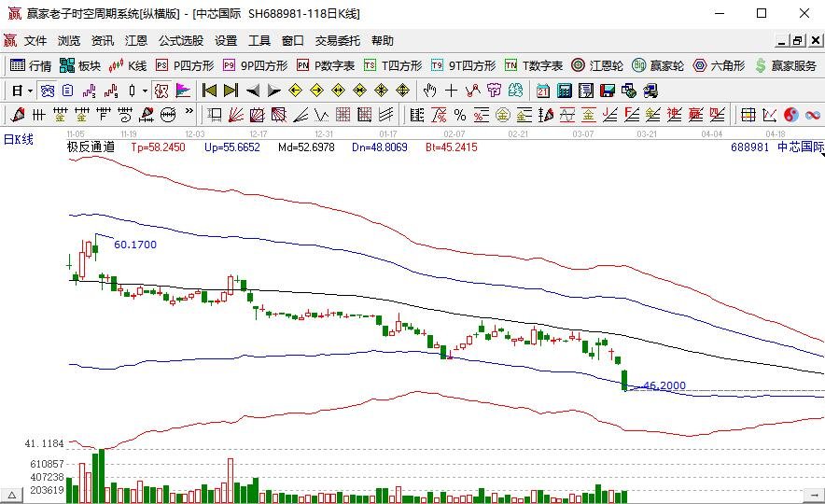
Task: Select the Gann fan lines tool
Action: pos(236,114)
